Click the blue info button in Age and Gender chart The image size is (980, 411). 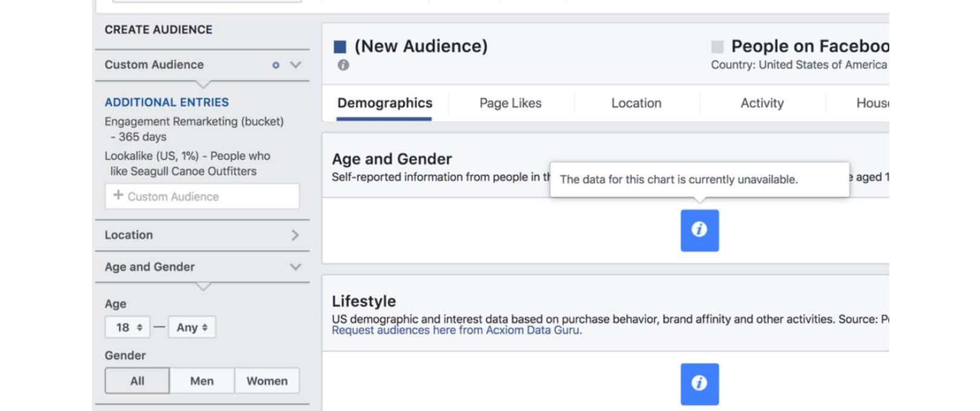click(x=699, y=230)
